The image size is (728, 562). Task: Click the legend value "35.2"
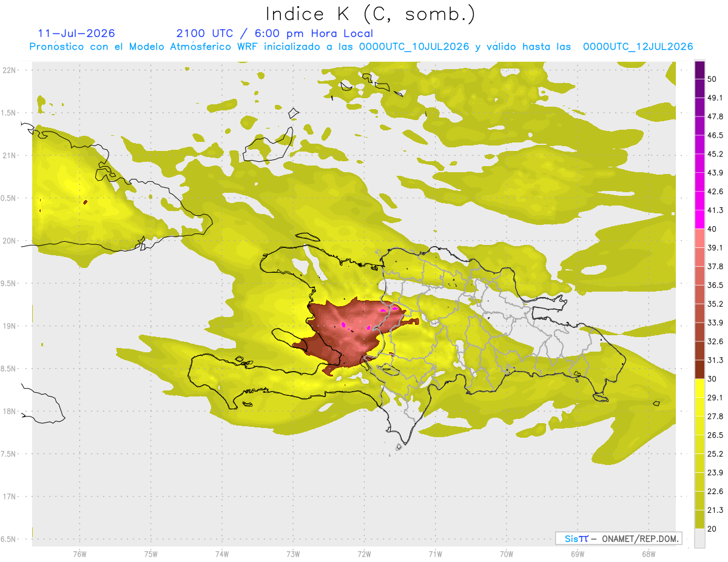[716, 304]
